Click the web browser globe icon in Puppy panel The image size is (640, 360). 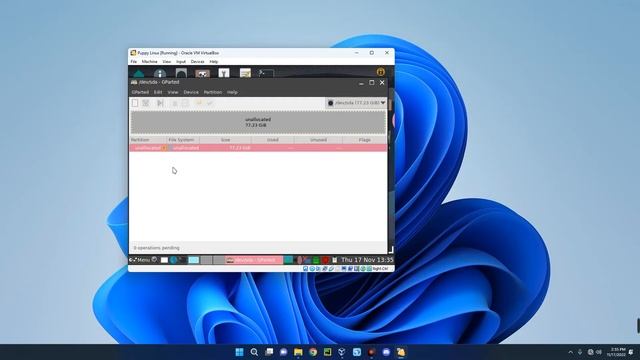click(173, 260)
